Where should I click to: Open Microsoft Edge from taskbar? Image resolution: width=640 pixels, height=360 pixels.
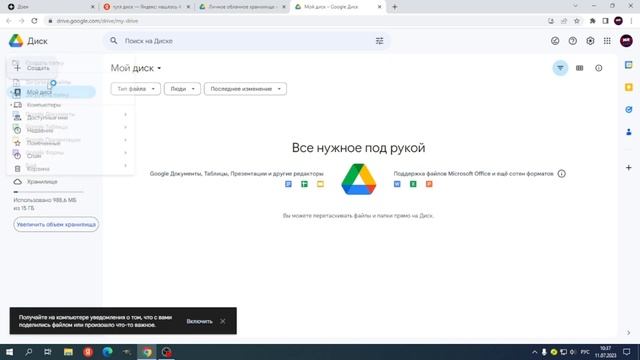coord(107,352)
